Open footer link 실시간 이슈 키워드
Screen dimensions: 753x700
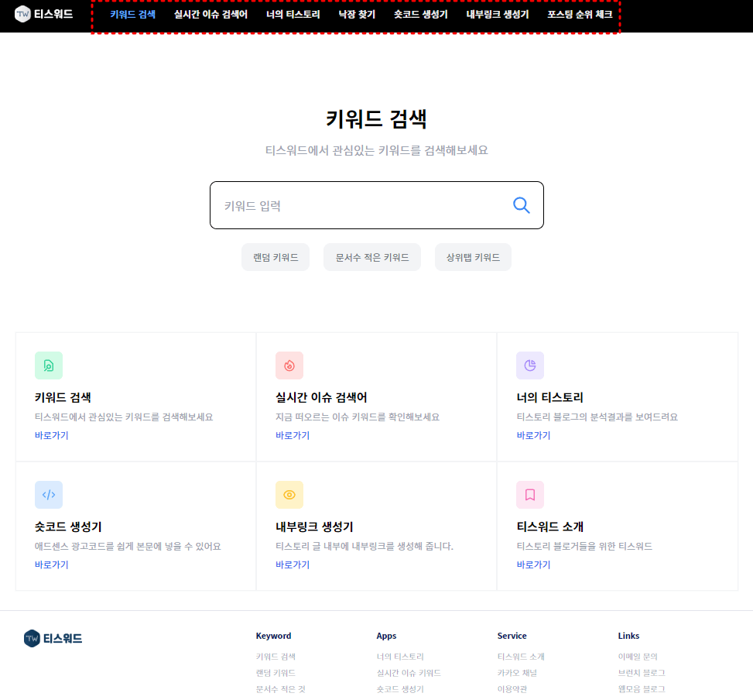409,673
